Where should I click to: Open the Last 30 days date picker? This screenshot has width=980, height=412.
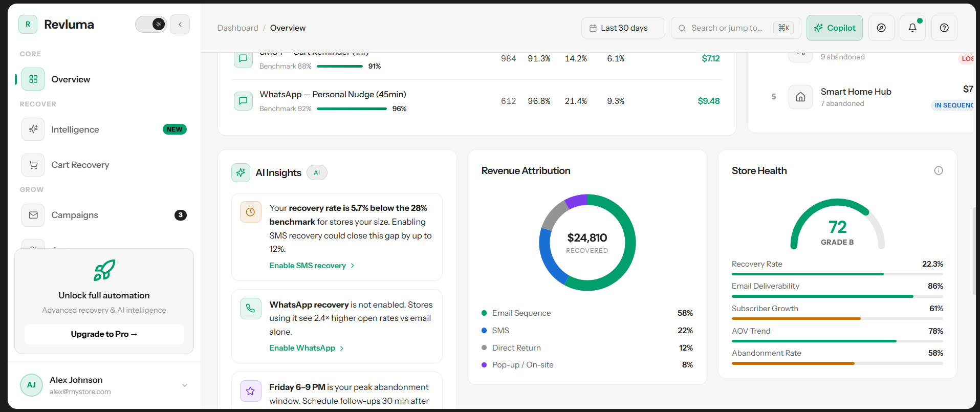[623, 28]
